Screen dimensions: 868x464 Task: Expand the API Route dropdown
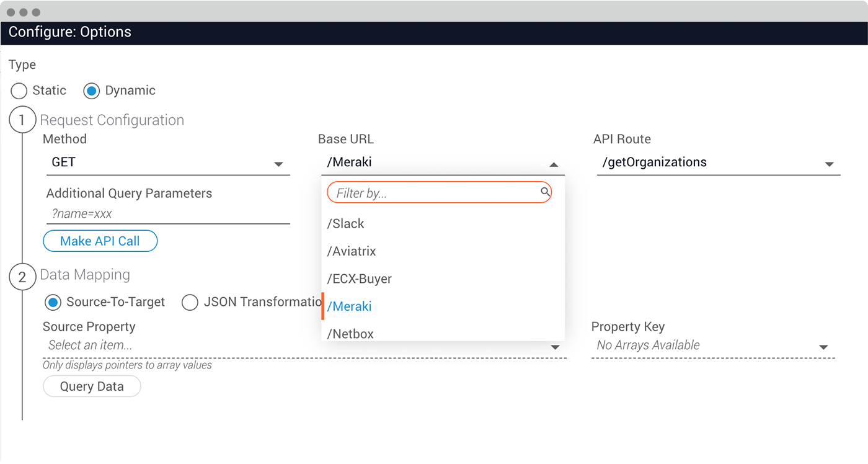829,164
